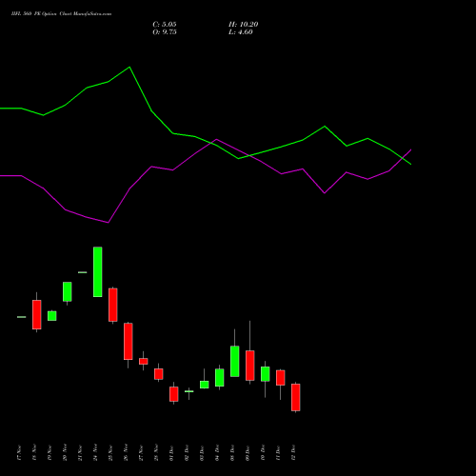Viewport: 476px width, 476px height.
Task: Select the red candle above 01 Dec
Action: (174, 394)
